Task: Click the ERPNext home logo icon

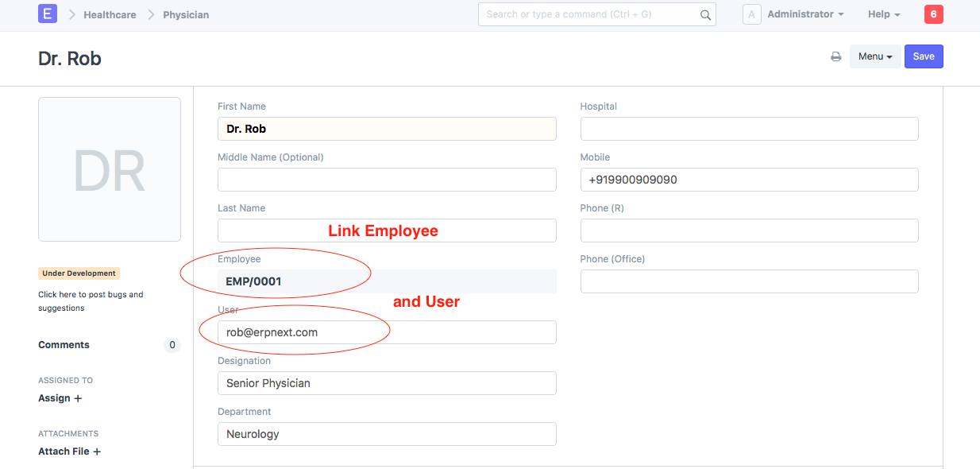Action: tap(48, 14)
